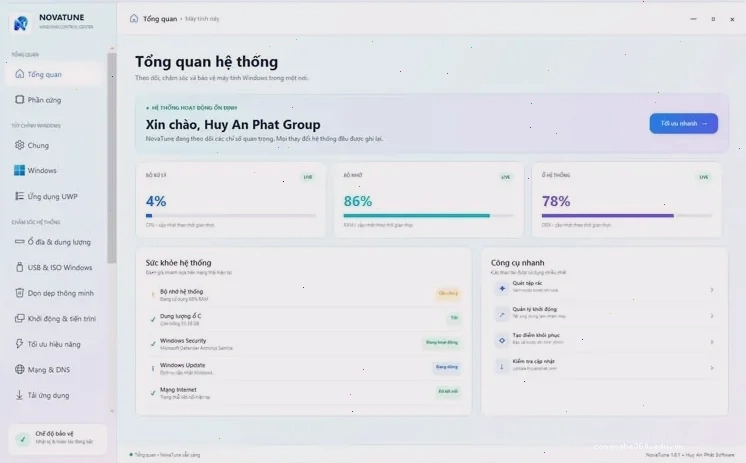
Task: Click the Tạo điểm khôi phục icon
Action: pyautogui.click(x=502, y=340)
